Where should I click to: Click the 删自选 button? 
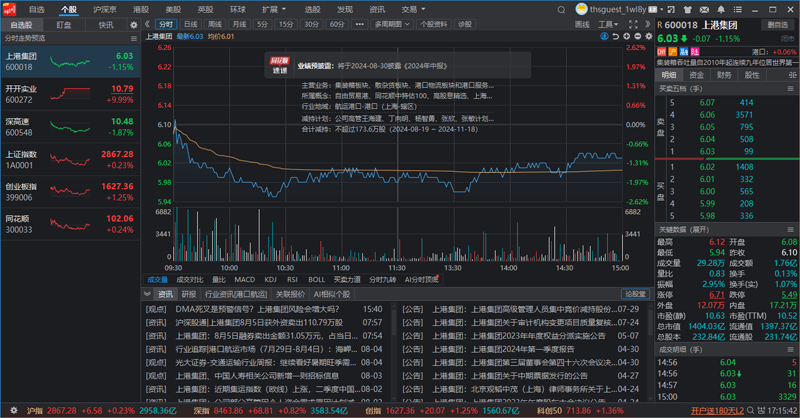coord(778,24)
